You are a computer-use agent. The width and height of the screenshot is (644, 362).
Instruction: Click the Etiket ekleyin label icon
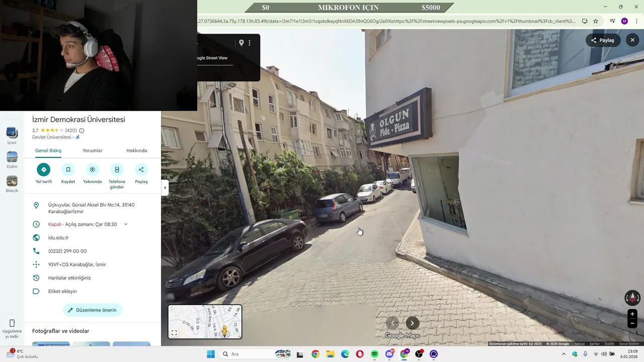tap(36, 291)
